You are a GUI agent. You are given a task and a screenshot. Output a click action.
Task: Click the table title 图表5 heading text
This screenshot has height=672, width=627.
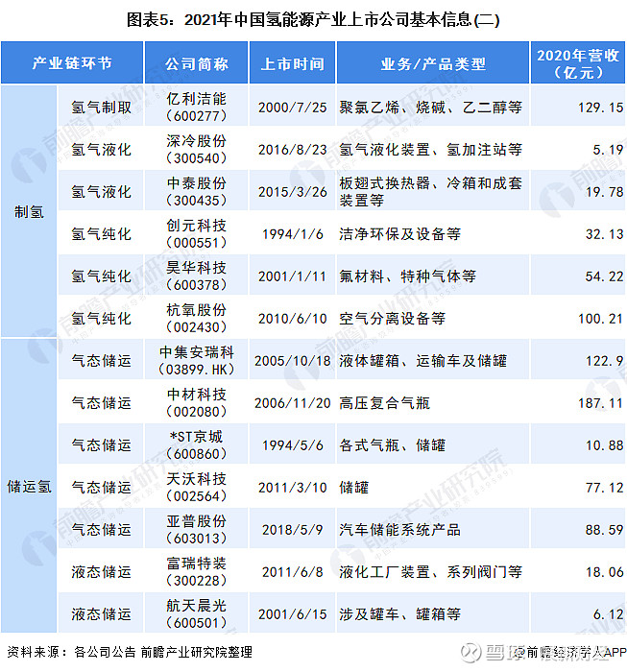(x=313, y=20)
